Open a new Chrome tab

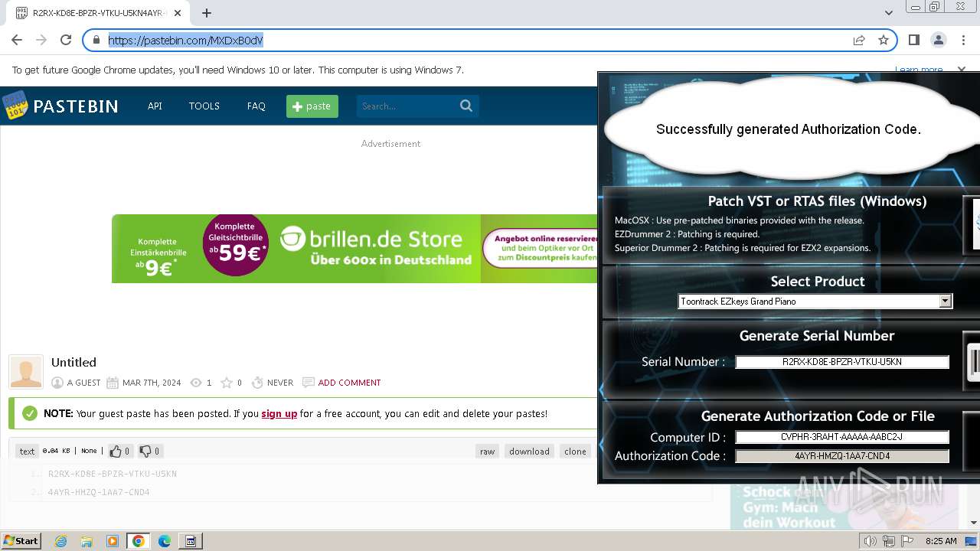click(x=207, y=13)
